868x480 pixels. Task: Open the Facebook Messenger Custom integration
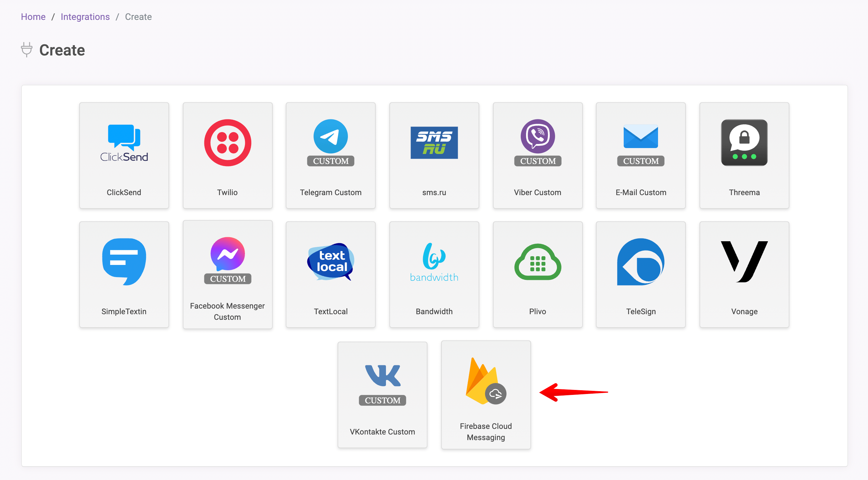click(227, 274)
